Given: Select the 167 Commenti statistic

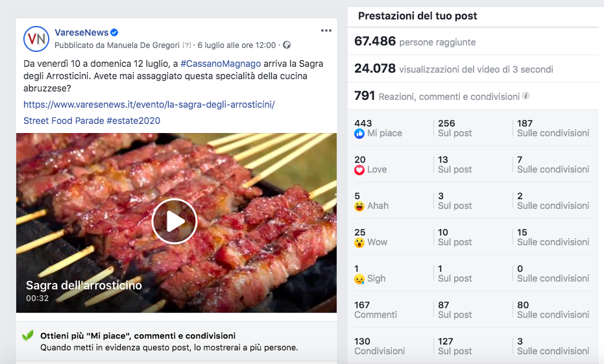Looking at the screenshot, I should click(376, 309).
